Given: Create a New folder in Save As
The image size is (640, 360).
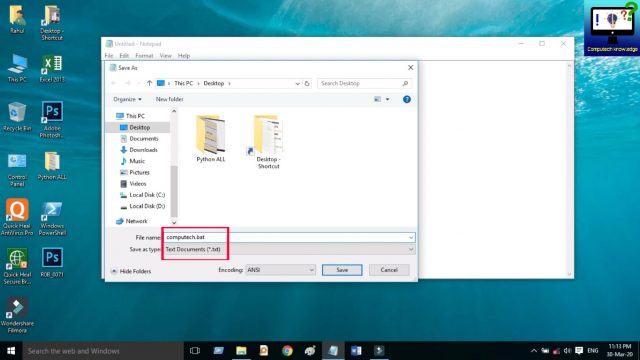Looking at the screenshot, I should click(x=169, y=99).
